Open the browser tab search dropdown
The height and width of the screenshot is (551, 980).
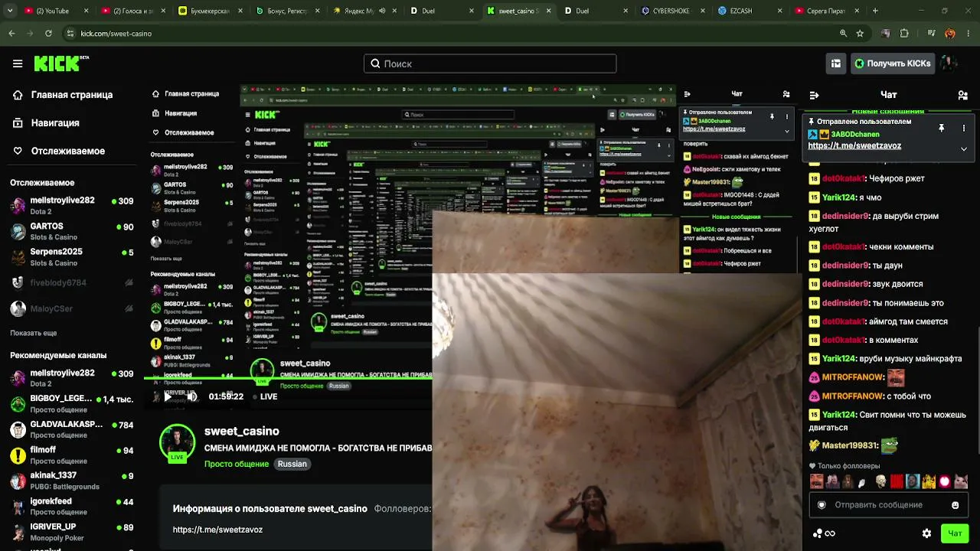click(10, 11)
